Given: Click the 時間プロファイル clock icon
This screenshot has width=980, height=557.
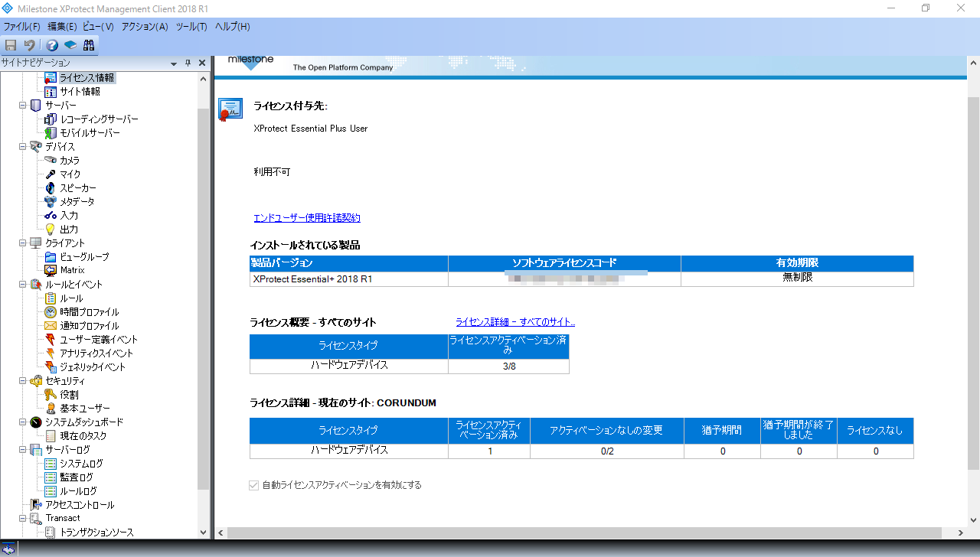Looking at the screenshot, I should click(51, 312).
